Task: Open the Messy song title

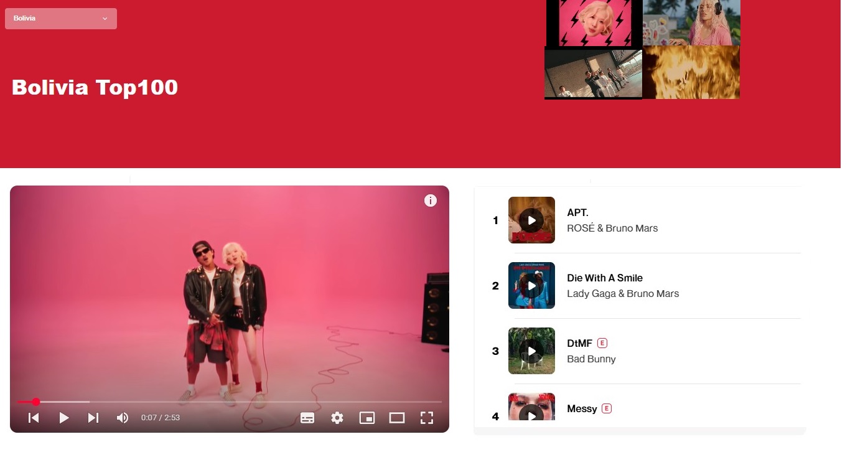Action: [x=582, y=408]
